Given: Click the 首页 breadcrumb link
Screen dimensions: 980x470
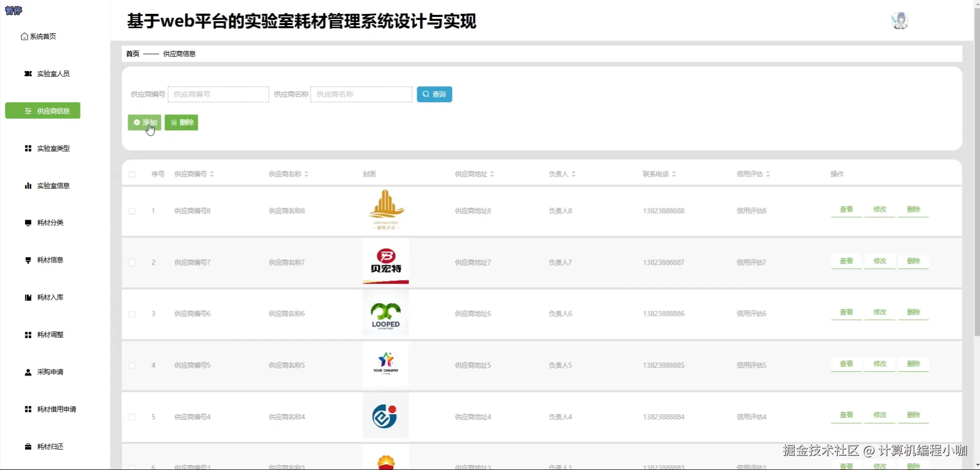Looking at the screenshot, I should pos(133,54).
